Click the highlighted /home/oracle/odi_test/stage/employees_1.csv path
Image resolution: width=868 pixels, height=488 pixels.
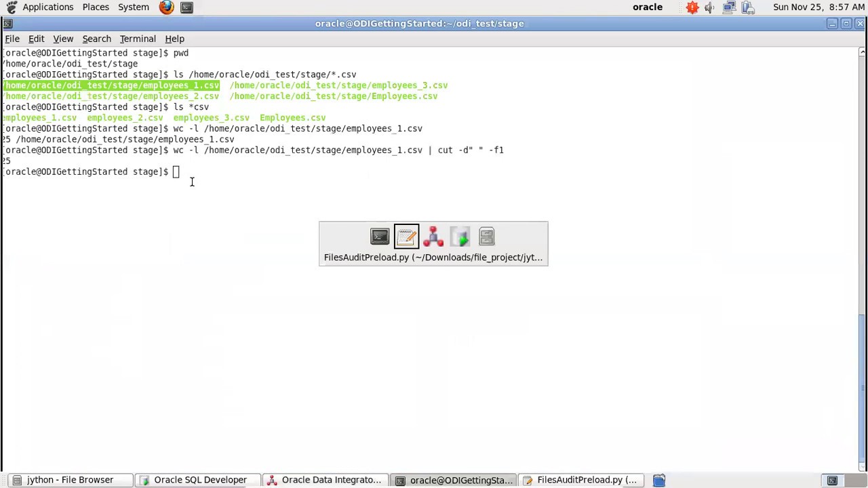click(x=111, y=85)
